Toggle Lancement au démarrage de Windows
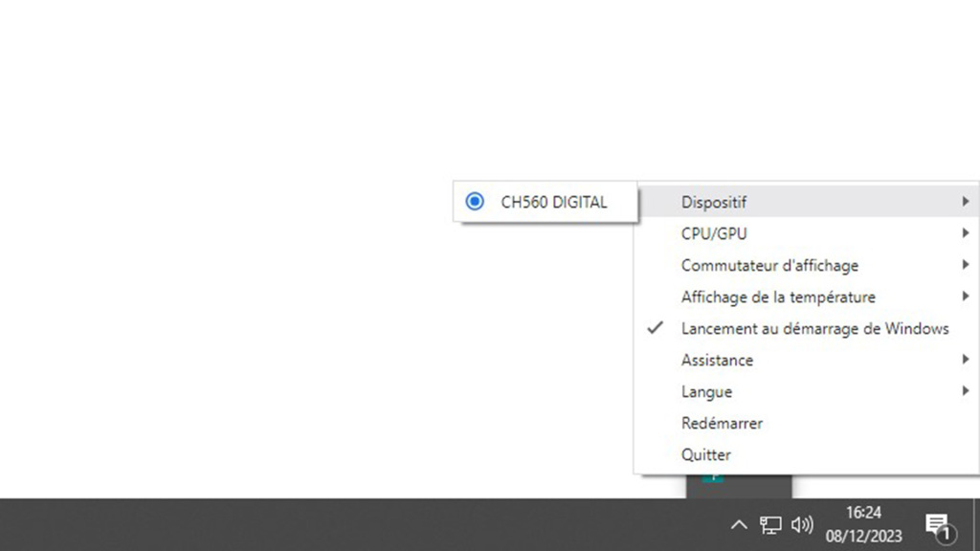Screen dimensions: 980x551 pos(814,328)
